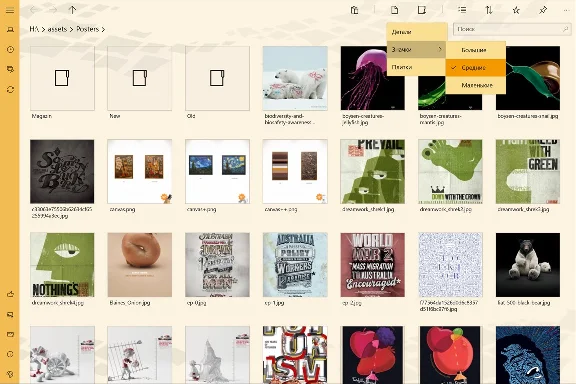Click the dreamwork_shrek1.jpg file name
Viewport: 576px width, 384px height.
tap(368, 209)
